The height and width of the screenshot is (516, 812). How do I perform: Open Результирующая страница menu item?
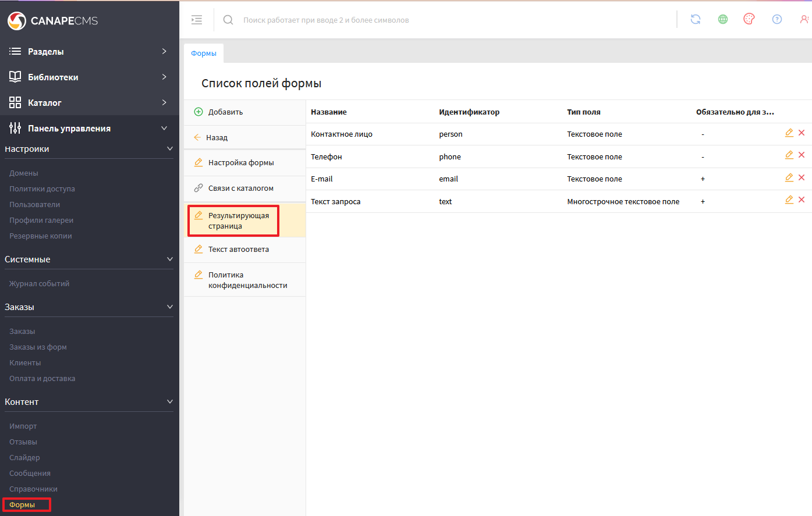(239, 220)
